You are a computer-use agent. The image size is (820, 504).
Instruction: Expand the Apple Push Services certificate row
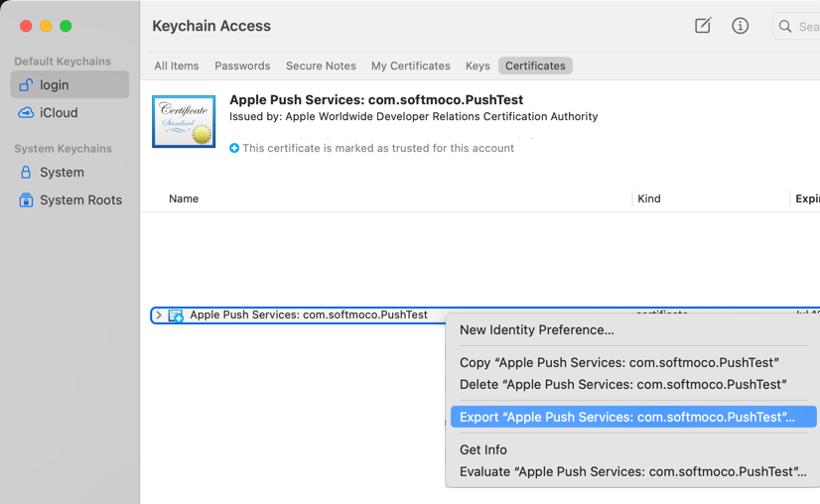tap(159, 315)
